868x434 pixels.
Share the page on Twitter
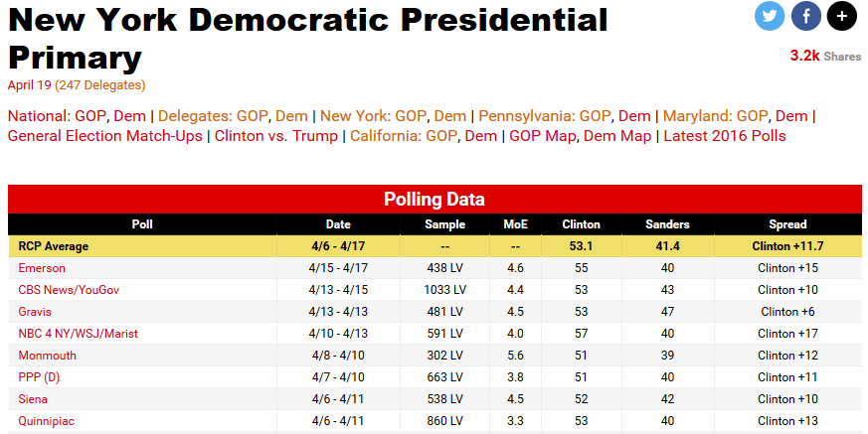pos(770,15)
